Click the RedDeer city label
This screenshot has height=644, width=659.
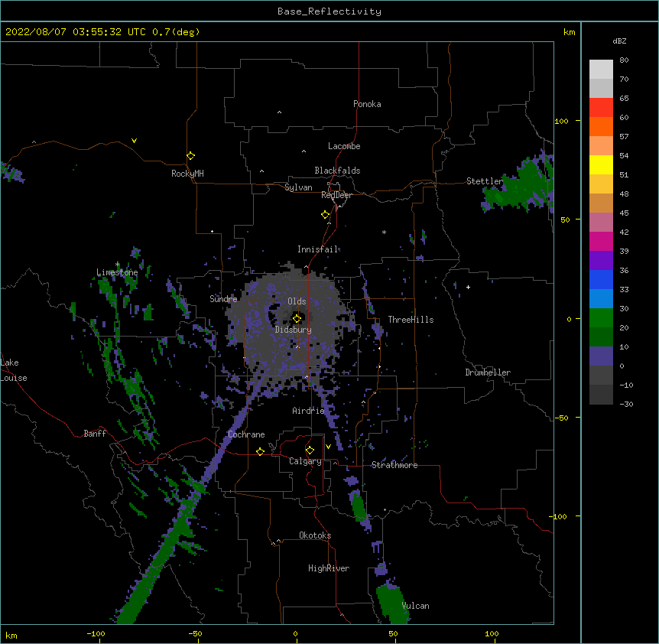pos(336,195)
